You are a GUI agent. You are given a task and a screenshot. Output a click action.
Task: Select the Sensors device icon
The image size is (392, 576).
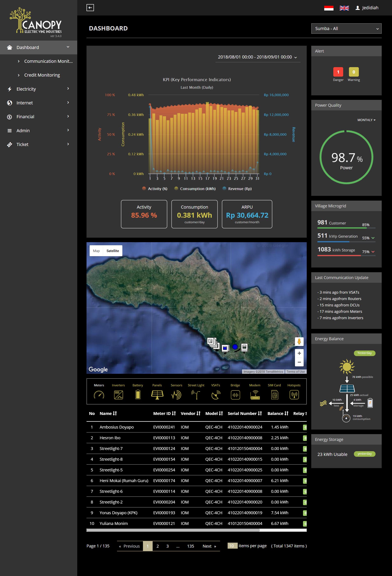176,394
